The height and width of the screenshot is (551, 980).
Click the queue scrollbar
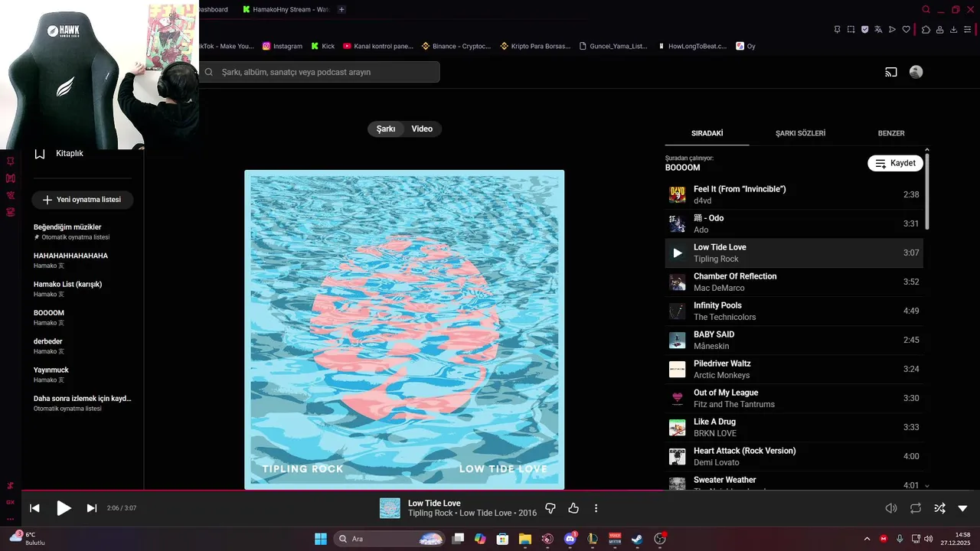(x=927, y=191)
